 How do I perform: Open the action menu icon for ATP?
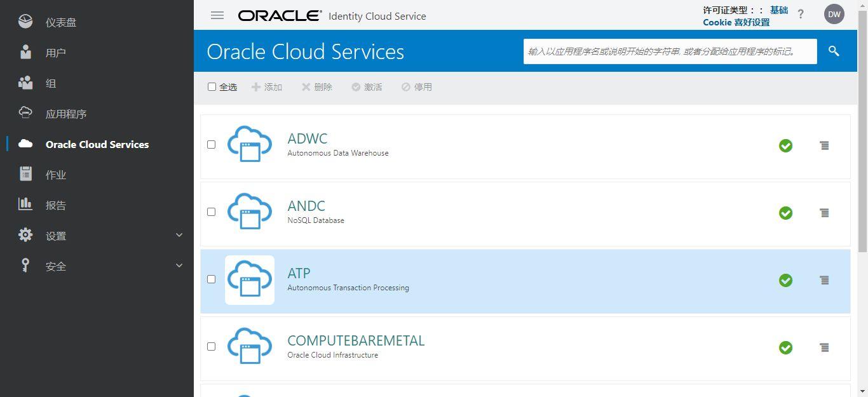click(x=824, y=280)
